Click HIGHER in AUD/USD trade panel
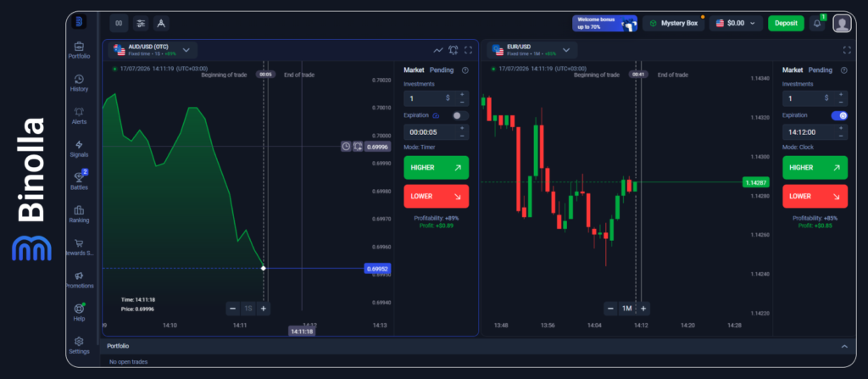Viewport: 868px width, 379px height. [437, 167]
